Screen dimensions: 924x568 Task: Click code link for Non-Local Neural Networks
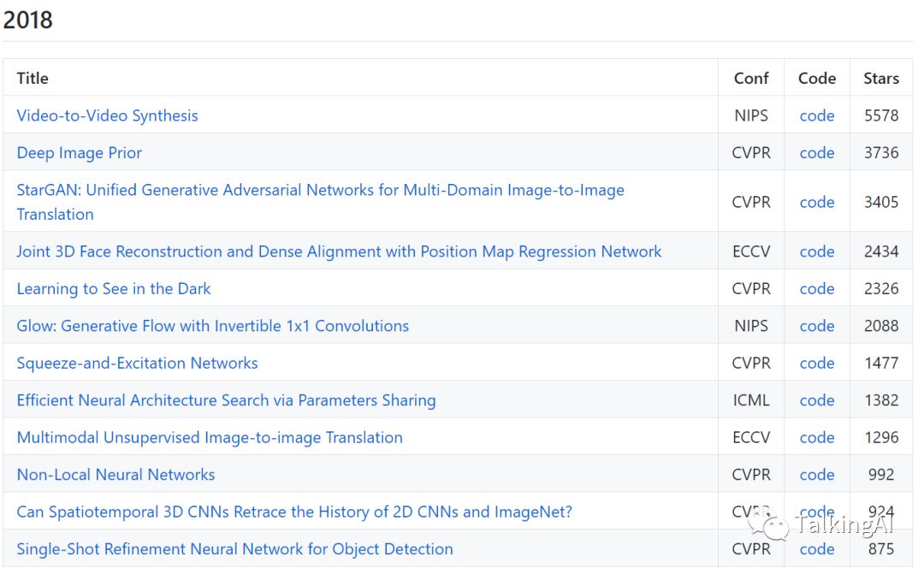817,475
